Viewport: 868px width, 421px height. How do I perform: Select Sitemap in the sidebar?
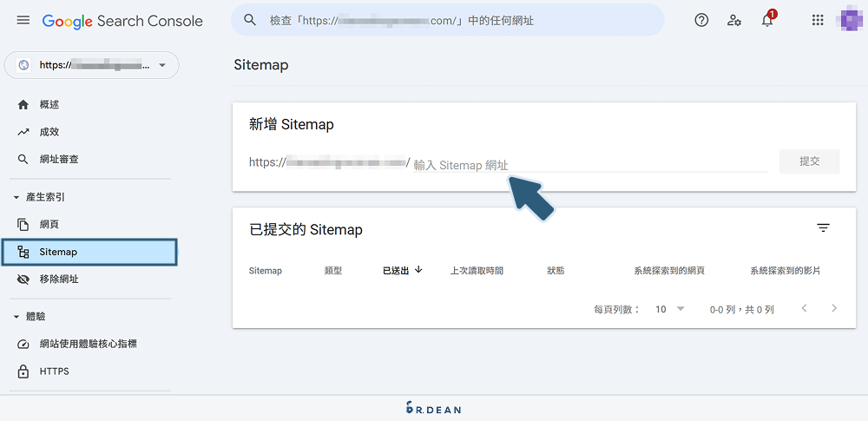[89, 252]
